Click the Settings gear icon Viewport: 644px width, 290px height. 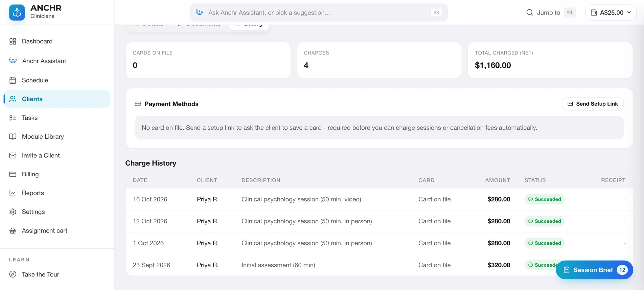13,212
